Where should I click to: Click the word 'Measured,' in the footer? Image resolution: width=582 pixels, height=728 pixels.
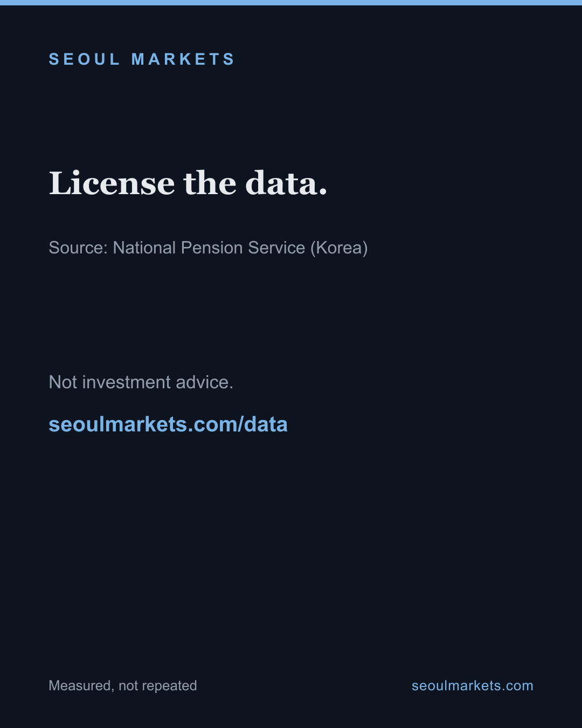pyautogui.click(x=81, y=685)
